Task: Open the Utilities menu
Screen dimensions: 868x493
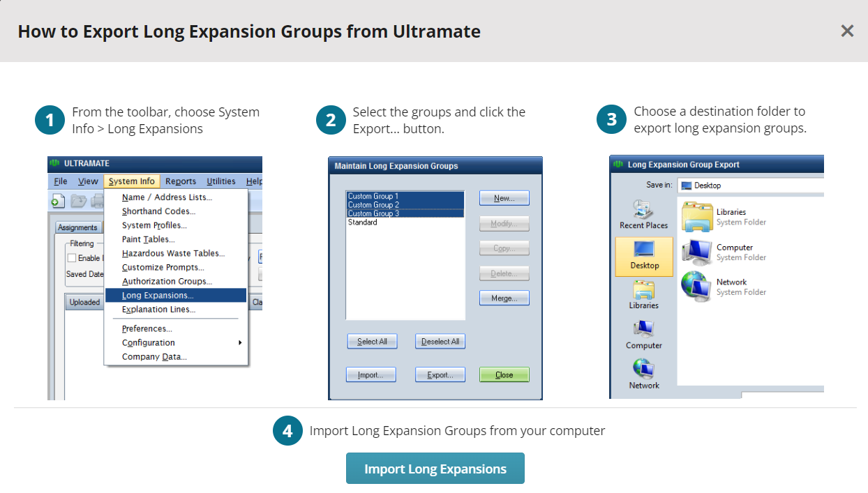Action: [221, 181]
